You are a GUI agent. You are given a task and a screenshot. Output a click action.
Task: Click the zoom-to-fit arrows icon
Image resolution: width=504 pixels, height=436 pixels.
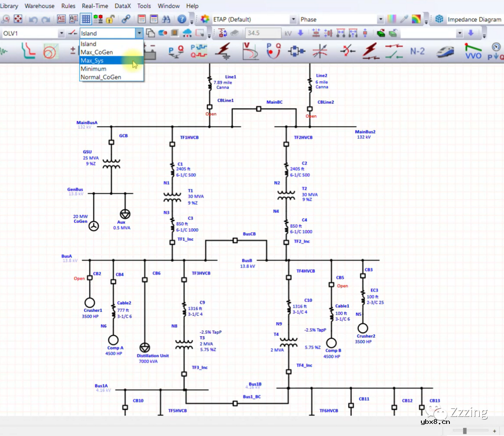18,19
